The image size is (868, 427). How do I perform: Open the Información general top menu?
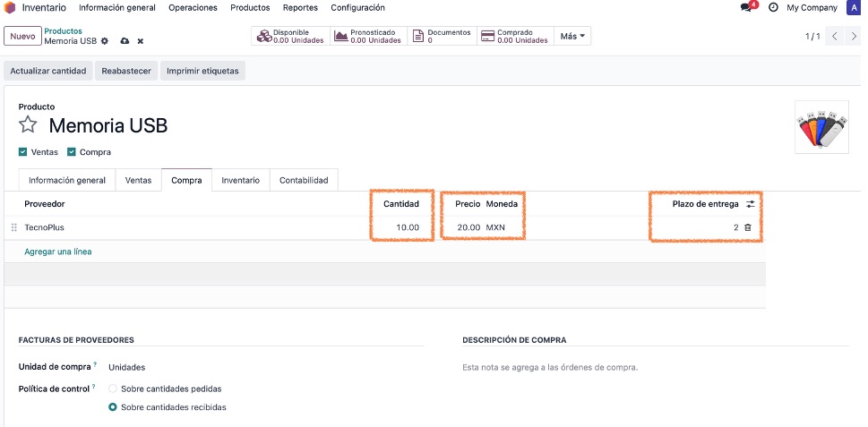[x=117, y=8]
